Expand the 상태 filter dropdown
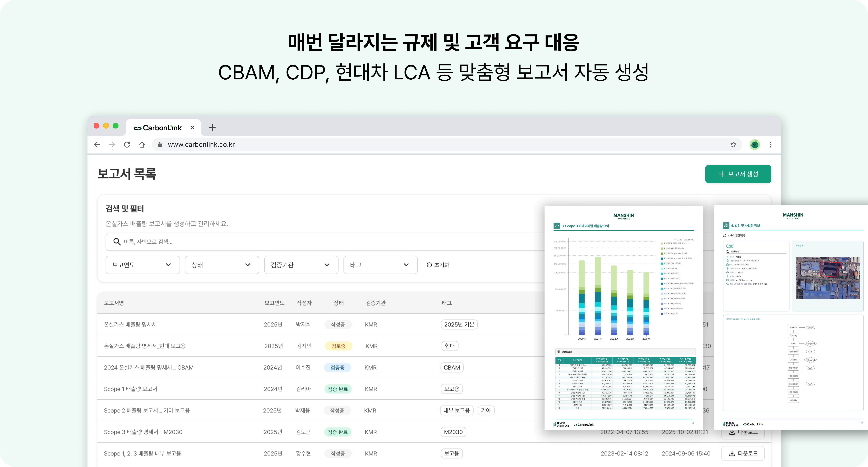The width and height of the screenshot is (868, 467). (x=222, y=265)
